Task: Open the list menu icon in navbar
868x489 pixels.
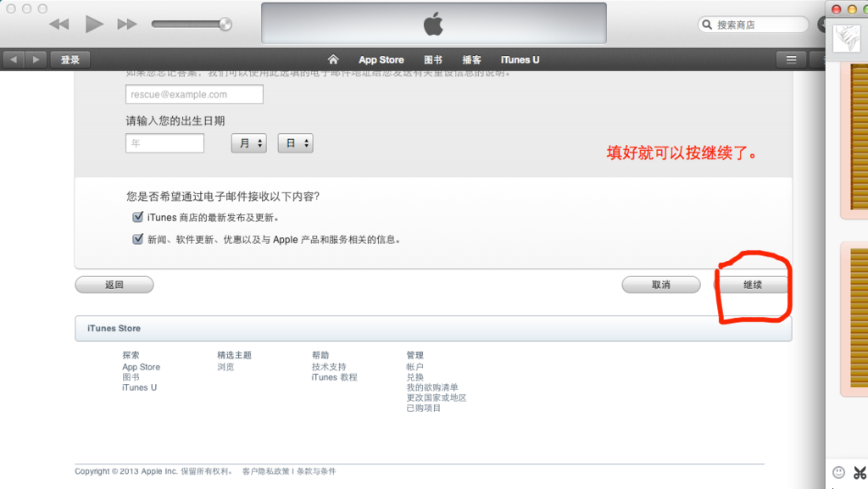Action: 791,59
